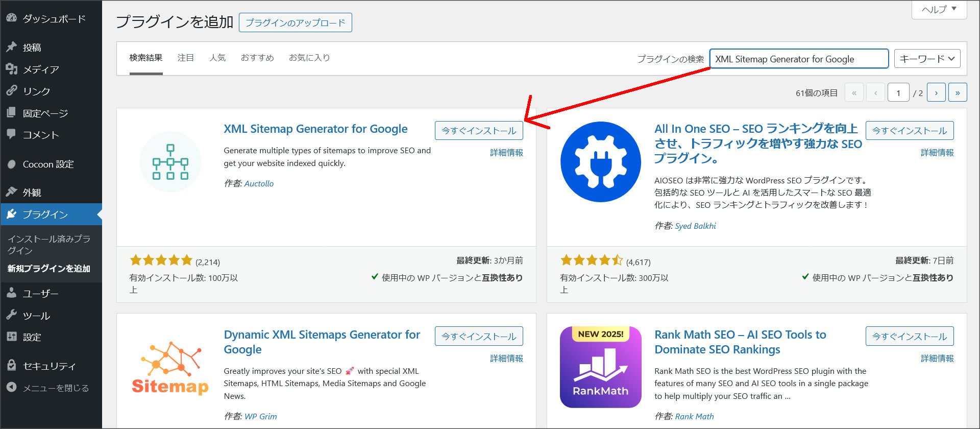The width and height of the screenshot is (980, 429).
Task: Click the All In One SEO gear icon
Action: pyautogui.click(x=601, y=162)
